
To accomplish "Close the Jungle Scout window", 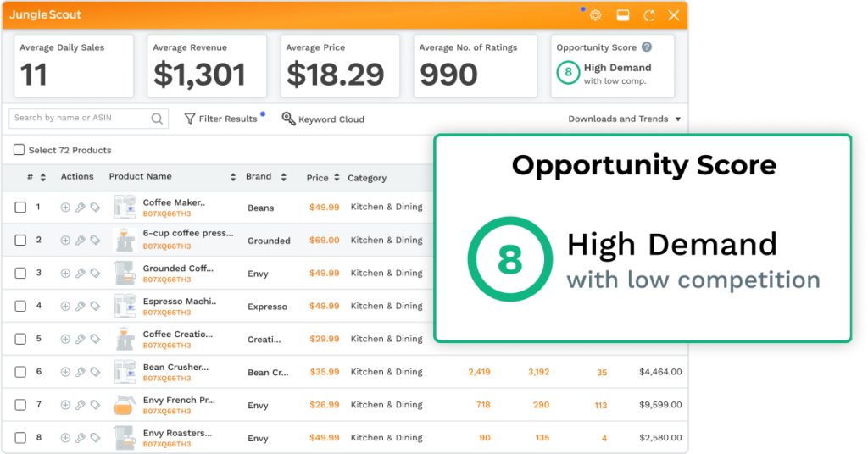I will coord(674,15).
